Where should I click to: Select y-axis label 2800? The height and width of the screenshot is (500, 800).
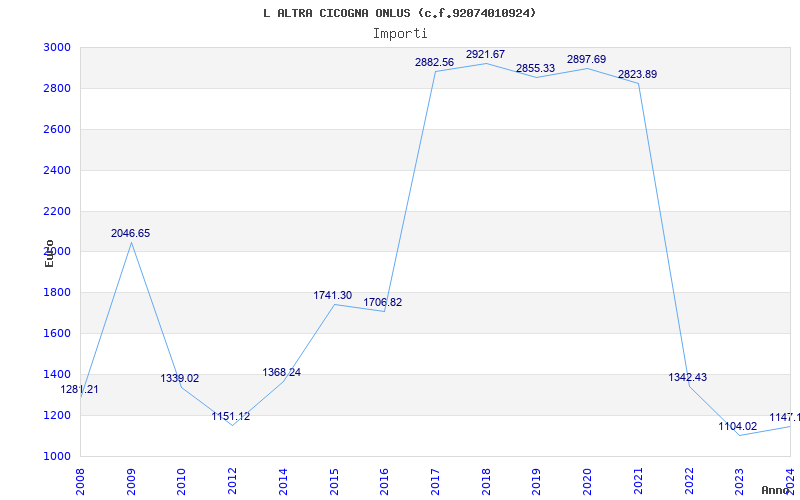click(57, 88)
